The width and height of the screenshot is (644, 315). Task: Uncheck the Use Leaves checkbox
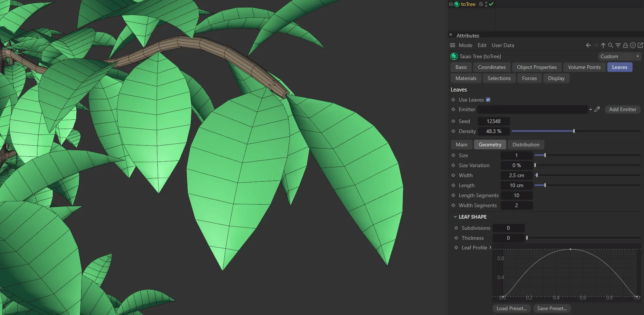click(x=488, y=100)
